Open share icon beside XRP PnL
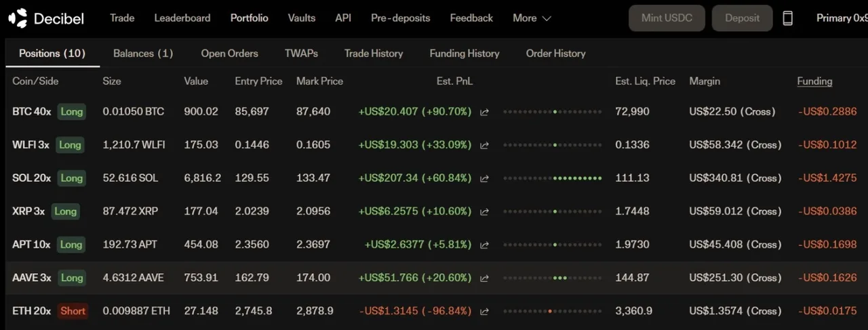Image resolution: width=868 pixels, height=330 pixels. click(484, 211)
